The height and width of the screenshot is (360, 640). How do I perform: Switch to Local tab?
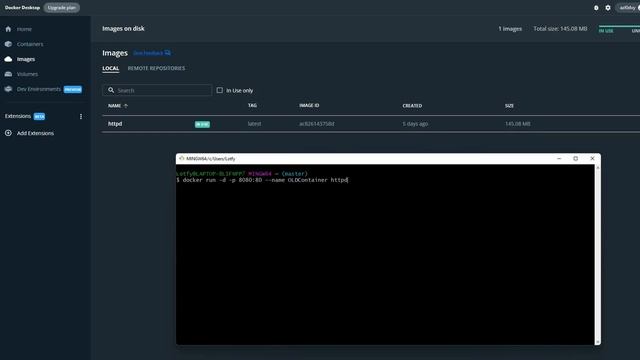(x=111, y=68)
